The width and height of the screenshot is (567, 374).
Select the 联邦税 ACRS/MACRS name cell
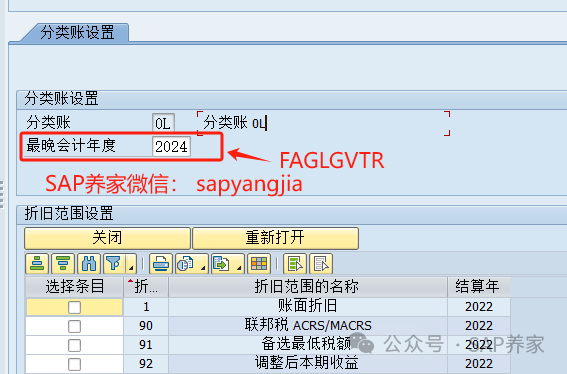click(308, 326)
